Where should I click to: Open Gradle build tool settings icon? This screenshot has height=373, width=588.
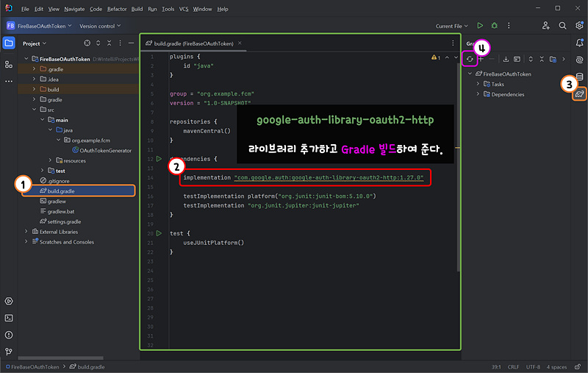(x=553, y=59)
